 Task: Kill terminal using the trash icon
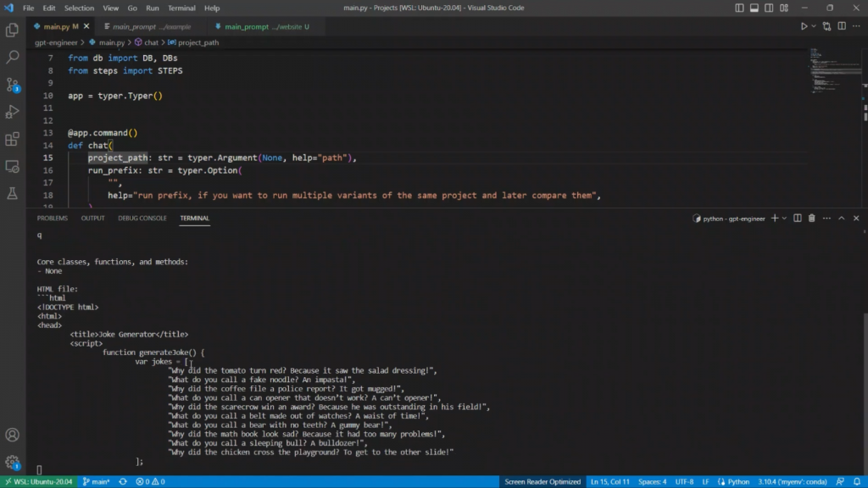click(811, 219)
